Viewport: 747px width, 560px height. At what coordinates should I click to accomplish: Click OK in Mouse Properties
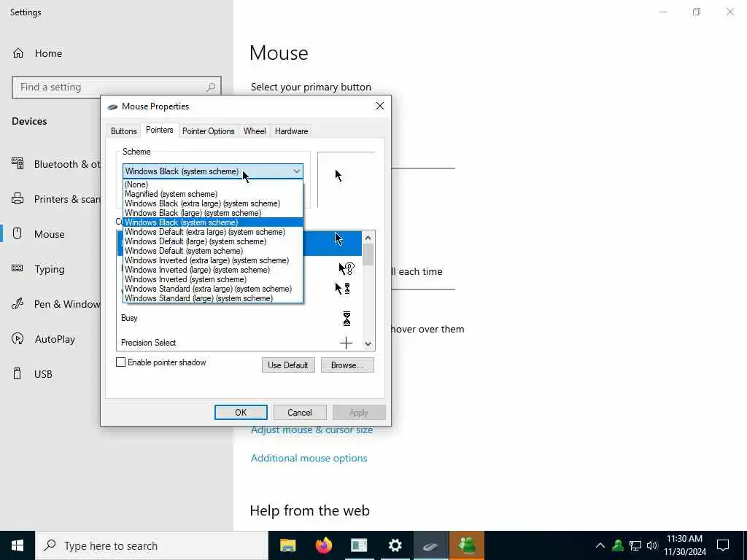(x=241, y=413)
